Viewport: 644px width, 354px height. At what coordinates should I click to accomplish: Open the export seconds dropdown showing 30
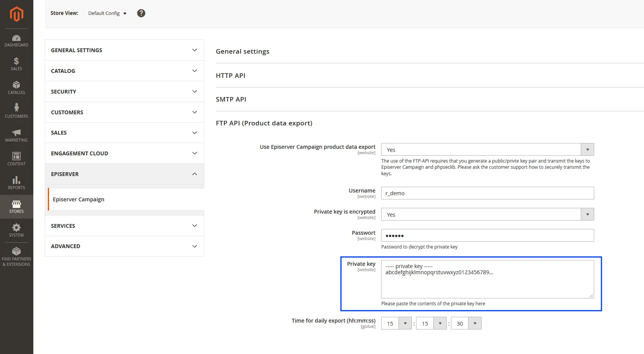[466, 323]
